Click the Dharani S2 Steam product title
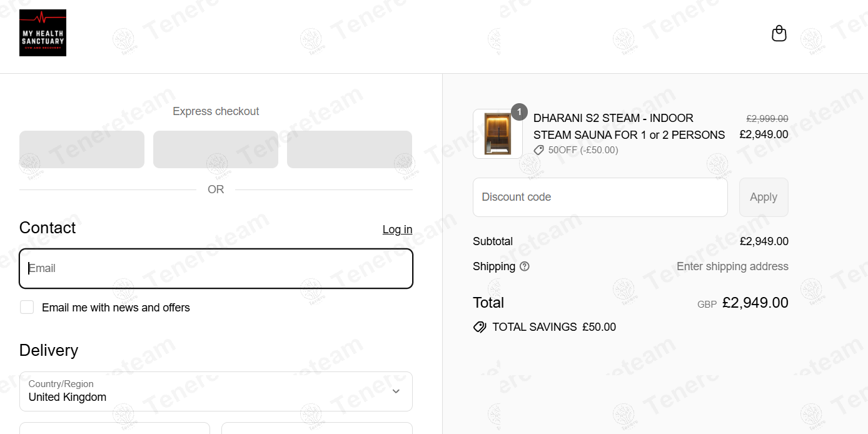868x434 pixels. pos(629,126)
